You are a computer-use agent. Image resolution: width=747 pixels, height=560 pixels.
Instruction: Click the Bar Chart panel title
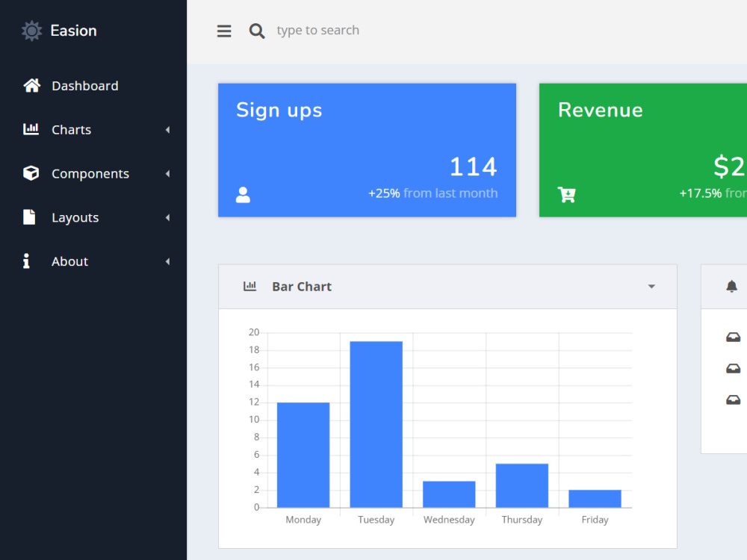pyautogui.click(x=302, y=287)
